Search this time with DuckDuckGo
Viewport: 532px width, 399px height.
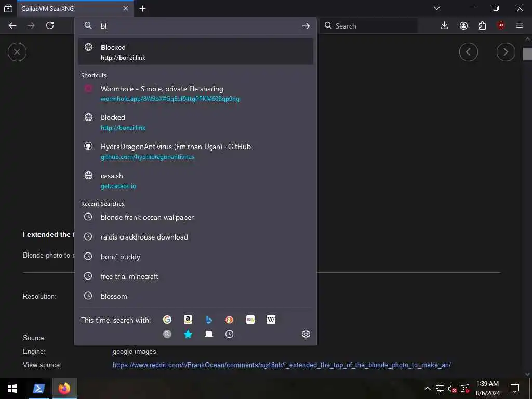coord(229,320)
